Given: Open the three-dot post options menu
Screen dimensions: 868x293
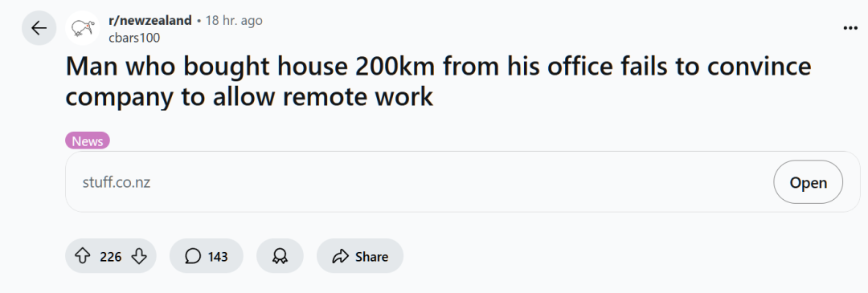Looking at the screenshot, I should pos(850,27).
